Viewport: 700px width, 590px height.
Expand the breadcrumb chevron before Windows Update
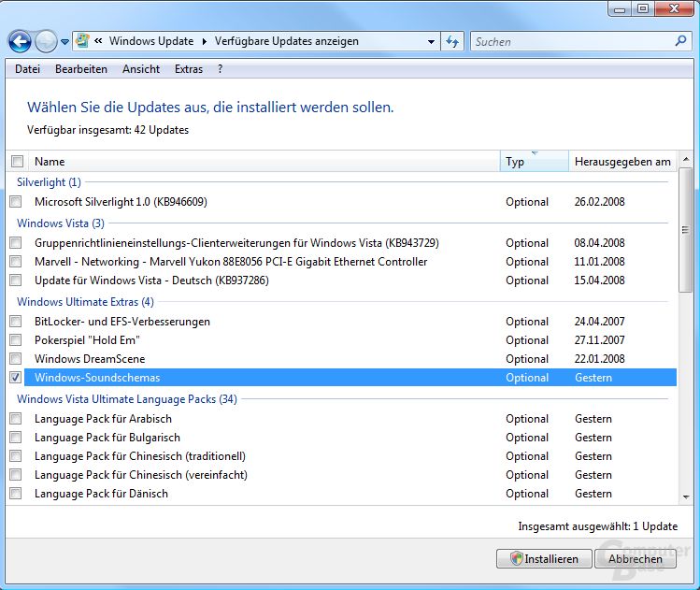tap(98, 40)
